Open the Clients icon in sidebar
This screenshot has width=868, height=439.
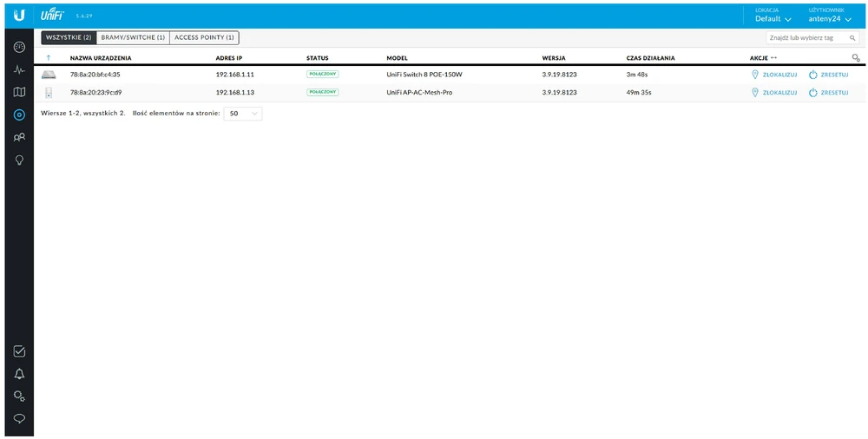[x=19, y=137]
